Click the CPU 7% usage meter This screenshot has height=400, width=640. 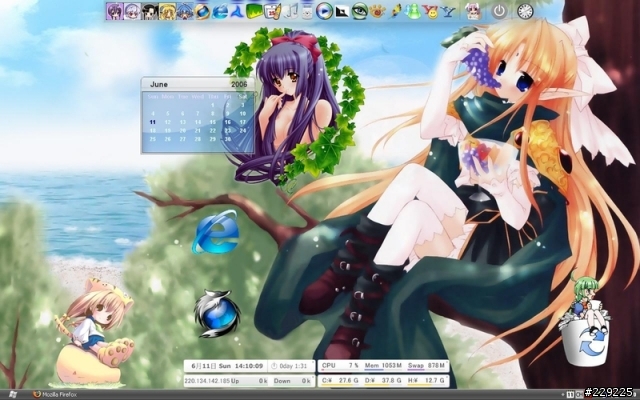(340, 366)
